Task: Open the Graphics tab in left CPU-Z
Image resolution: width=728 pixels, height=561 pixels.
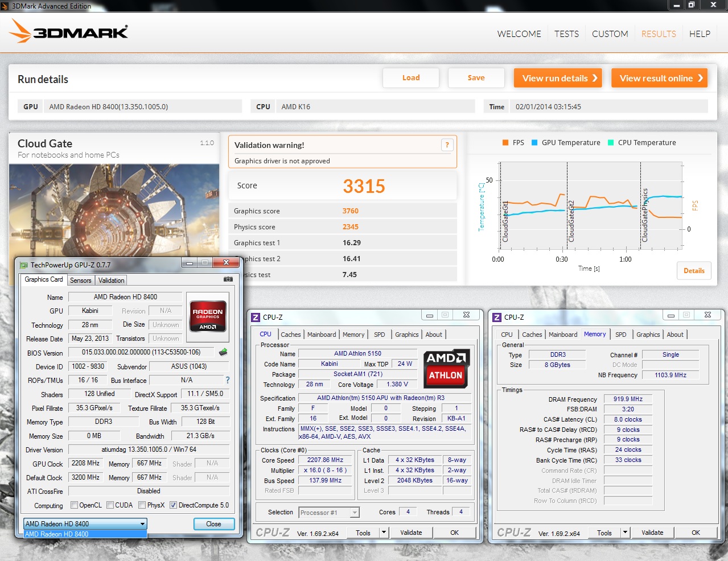Action: (406, 335)
